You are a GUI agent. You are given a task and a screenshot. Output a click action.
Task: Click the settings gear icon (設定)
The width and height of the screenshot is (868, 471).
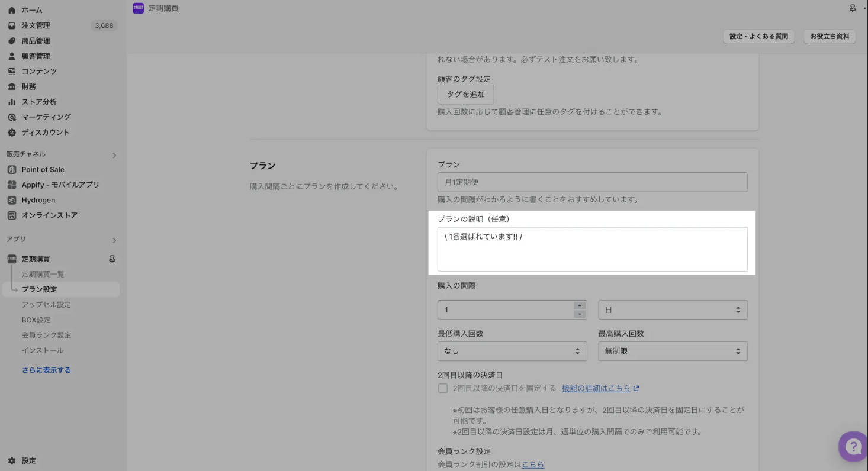[12, 460]
